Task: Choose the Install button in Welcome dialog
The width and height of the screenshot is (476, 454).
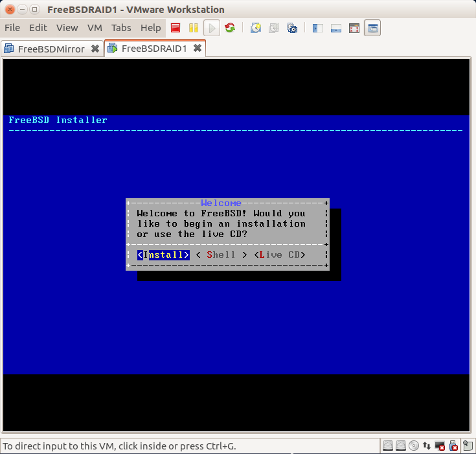Action: point(163,255)
